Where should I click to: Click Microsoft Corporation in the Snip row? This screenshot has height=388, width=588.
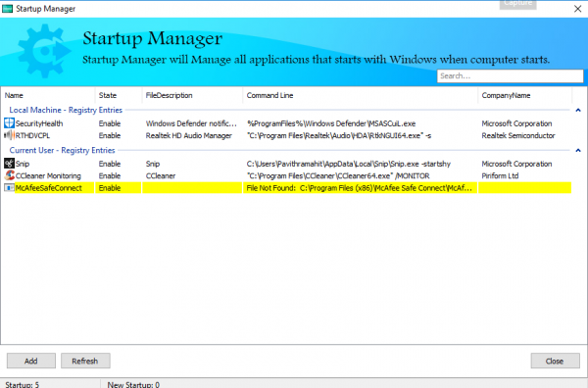tap(516, 164)
